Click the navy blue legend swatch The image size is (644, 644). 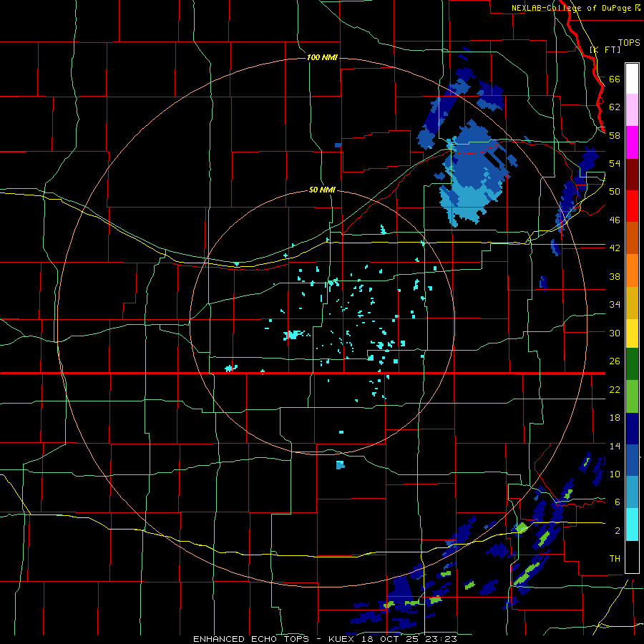click(632, 429)
